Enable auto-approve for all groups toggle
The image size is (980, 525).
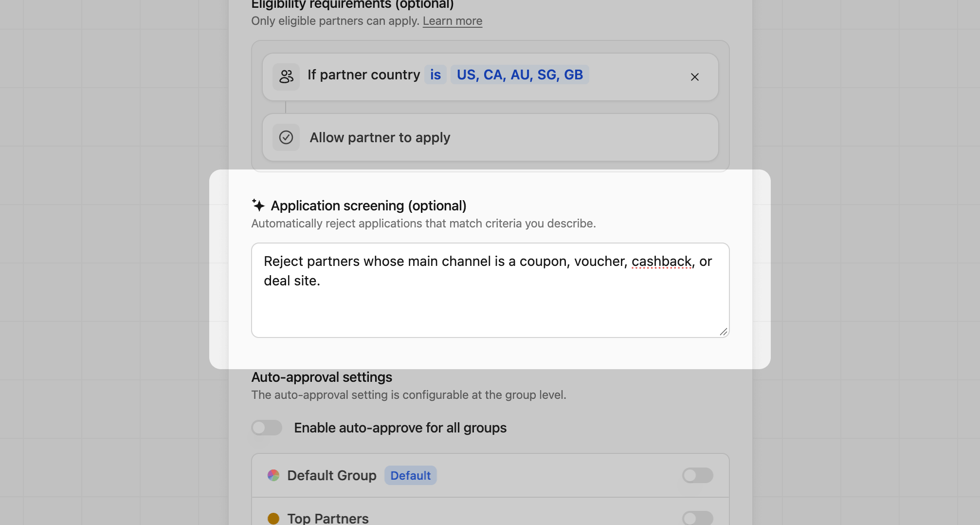(267, 428)
